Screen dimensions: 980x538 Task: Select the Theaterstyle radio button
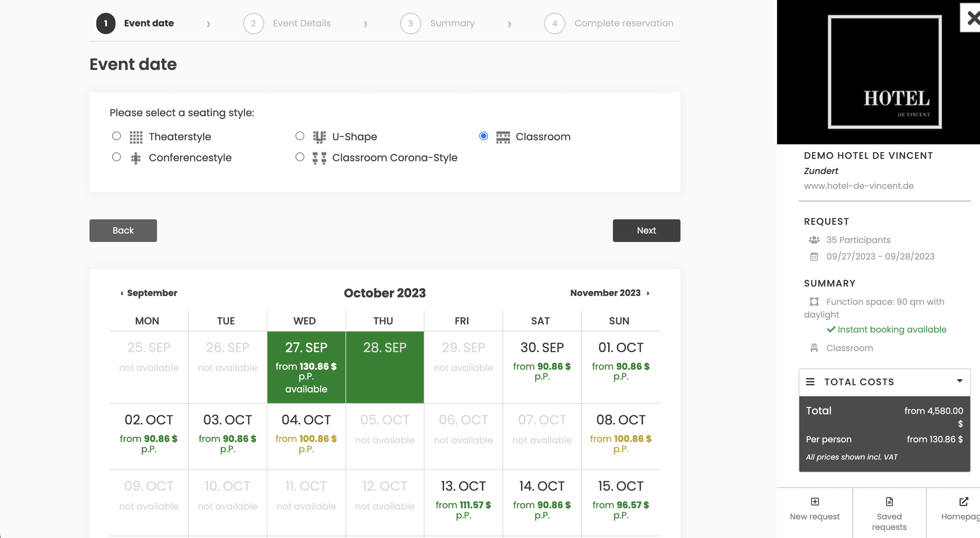[x=117, y=136]
